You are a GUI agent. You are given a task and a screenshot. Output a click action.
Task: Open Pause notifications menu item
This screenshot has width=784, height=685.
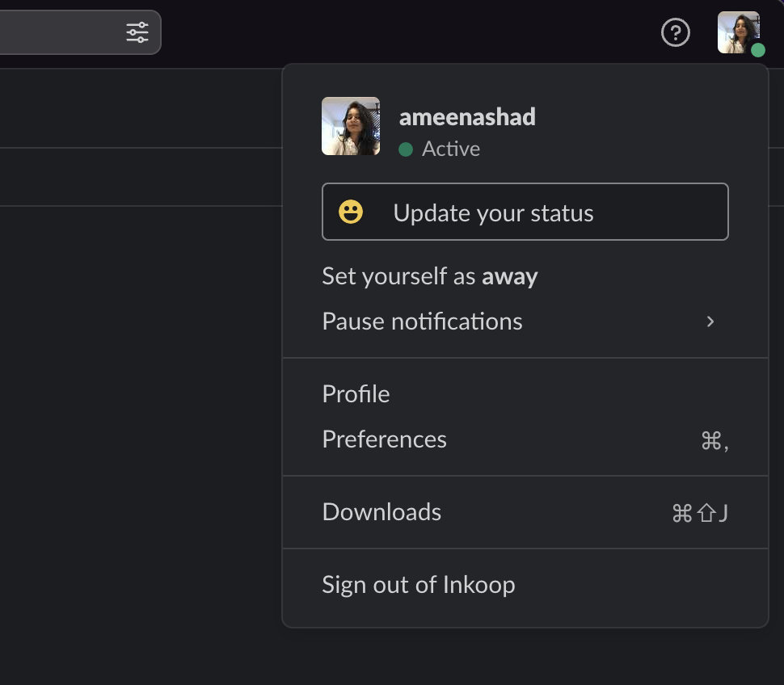point(525,321)
